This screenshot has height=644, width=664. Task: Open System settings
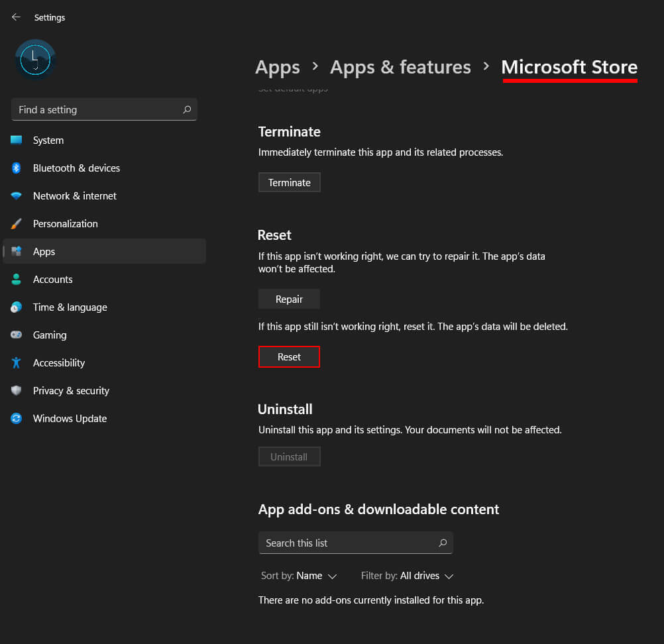click(104, 140)
